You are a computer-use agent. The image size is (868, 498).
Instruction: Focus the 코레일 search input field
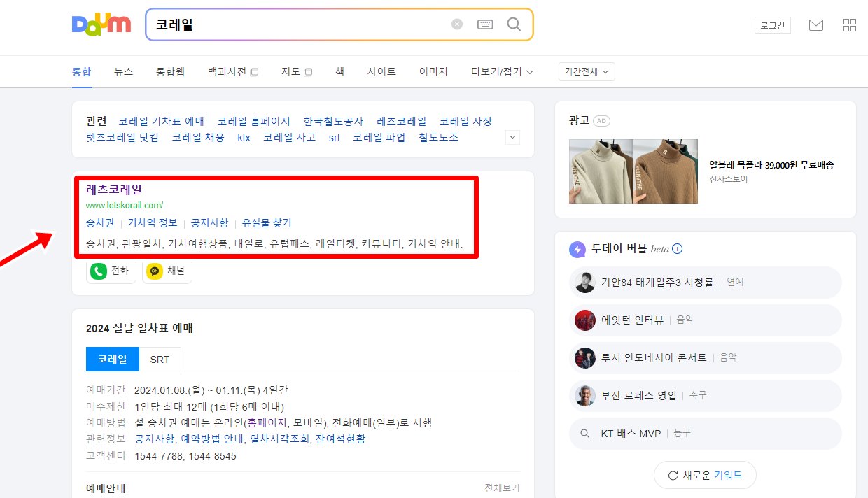click(301, 24)
